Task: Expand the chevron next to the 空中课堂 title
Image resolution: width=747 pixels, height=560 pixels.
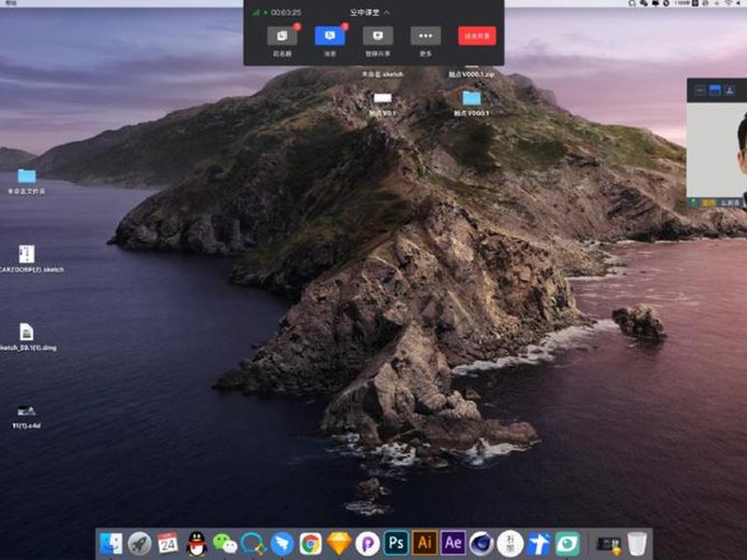Action: tap(387, 12)
